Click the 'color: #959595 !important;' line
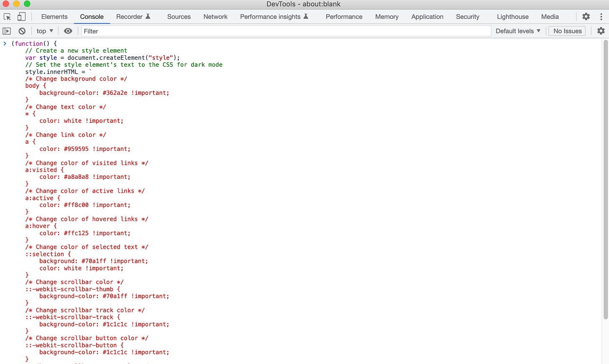This screenshot has width=609, height=364. click(85, 149)
